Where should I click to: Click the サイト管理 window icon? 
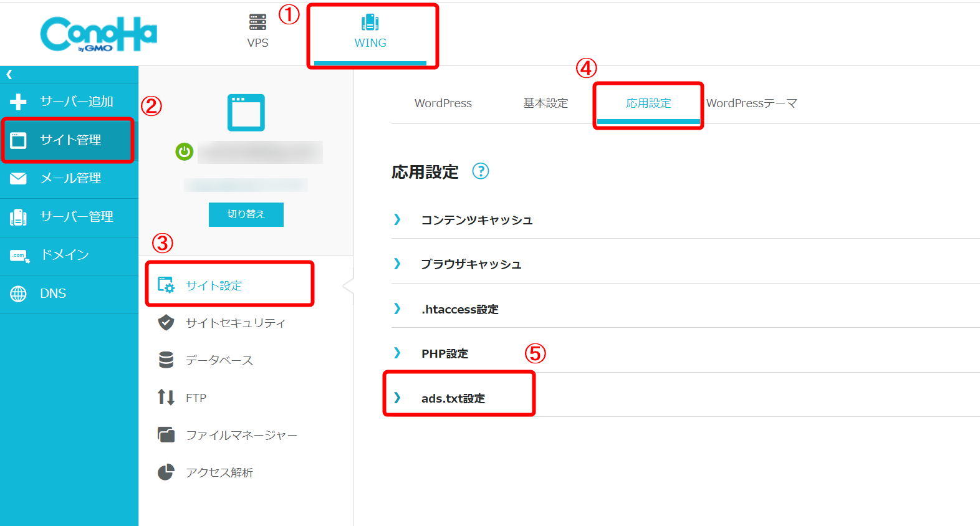[19, 140]
